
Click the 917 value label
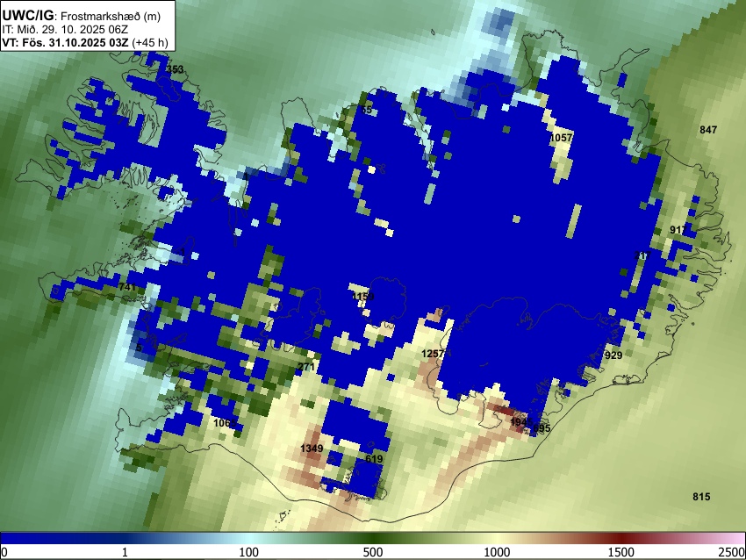pos(678,230)
